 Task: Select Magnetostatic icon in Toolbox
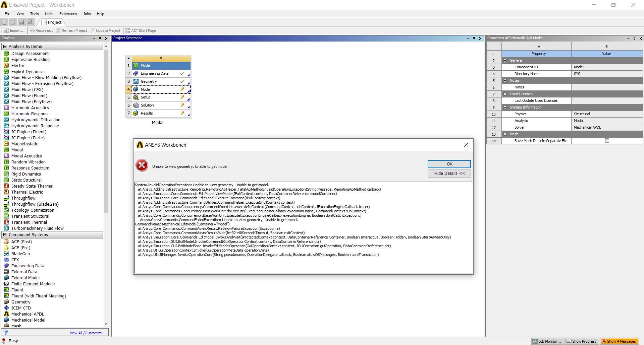click(x=6, y=144)
